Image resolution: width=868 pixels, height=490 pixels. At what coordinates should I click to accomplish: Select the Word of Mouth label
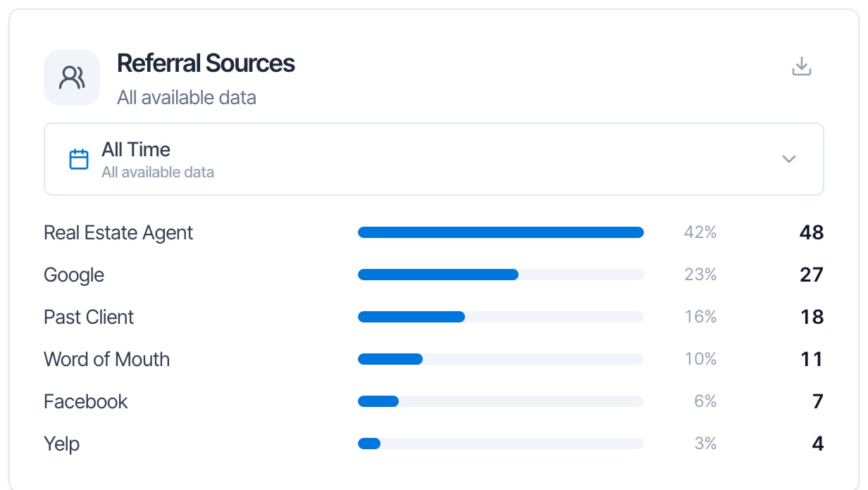(x=107, y=359)
